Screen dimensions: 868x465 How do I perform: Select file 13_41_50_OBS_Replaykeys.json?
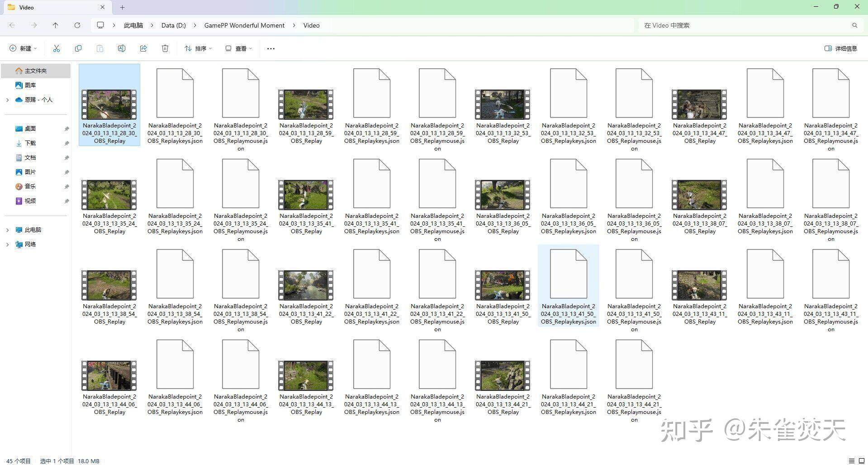[x=569, y=286]
